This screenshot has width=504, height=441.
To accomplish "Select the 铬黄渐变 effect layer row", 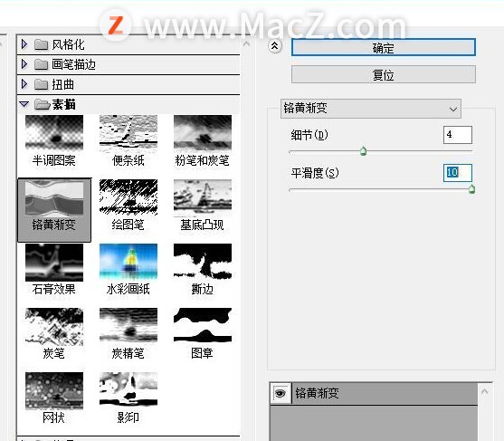I will coord(374,393).
